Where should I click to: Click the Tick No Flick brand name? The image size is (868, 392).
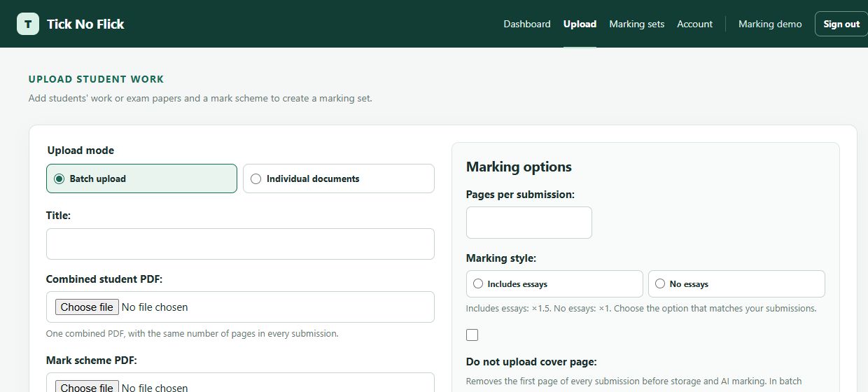(85, 24)
